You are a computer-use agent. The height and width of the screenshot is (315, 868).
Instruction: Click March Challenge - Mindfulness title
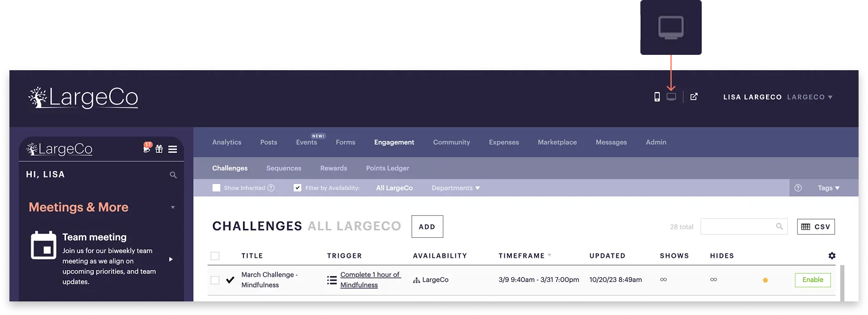point(269,280)
